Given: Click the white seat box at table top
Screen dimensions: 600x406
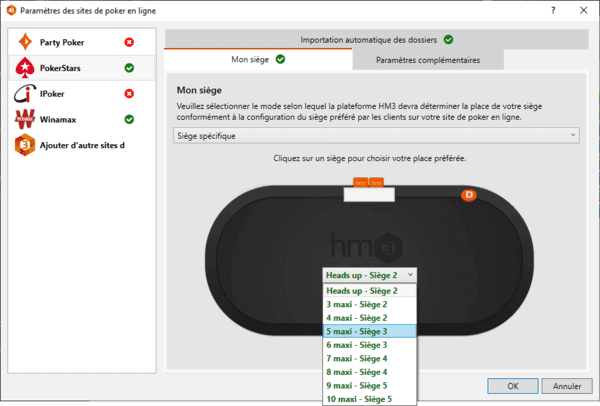Looking at the screenshot, I should (x=369, y=194).
